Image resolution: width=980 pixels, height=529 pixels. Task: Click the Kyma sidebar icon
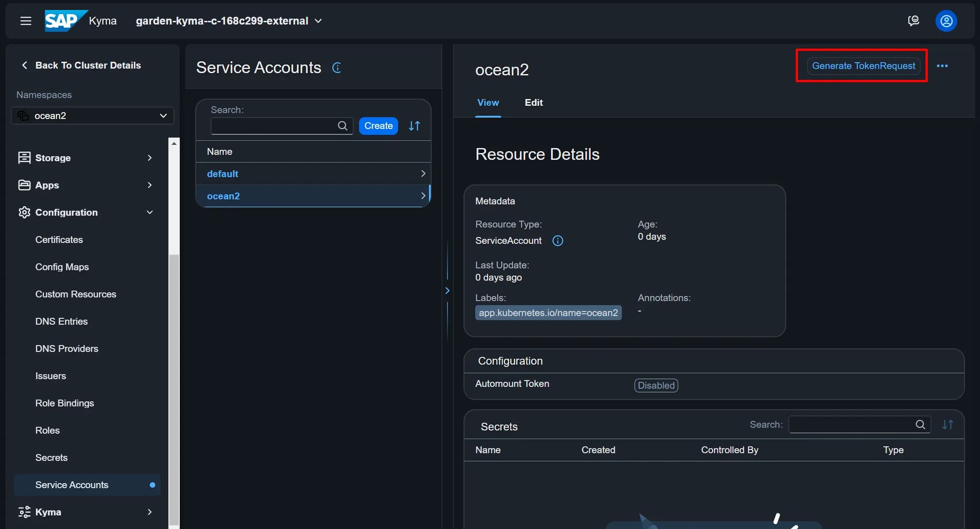click(24, 512)
